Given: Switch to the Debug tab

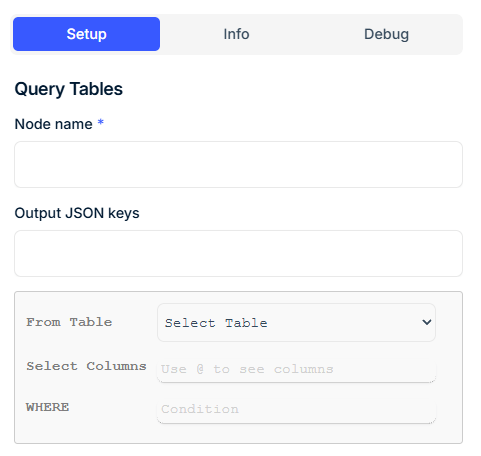Looking at the screenshot, I should click(x=386, y=34).
